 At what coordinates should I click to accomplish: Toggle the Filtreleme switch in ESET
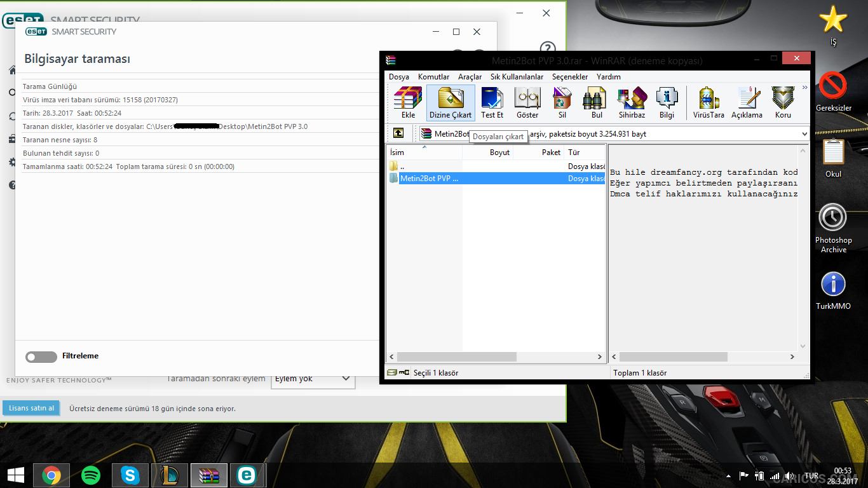[x=41, y=357]
